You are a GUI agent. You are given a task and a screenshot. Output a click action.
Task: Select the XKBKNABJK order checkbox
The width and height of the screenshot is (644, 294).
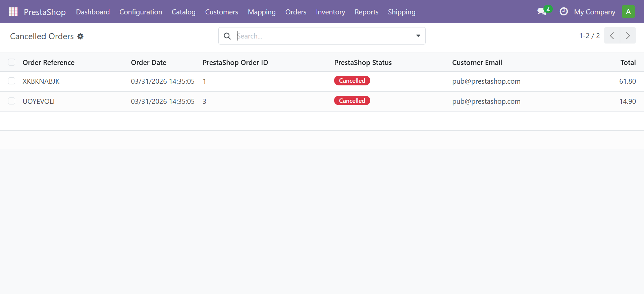(12, 81)
